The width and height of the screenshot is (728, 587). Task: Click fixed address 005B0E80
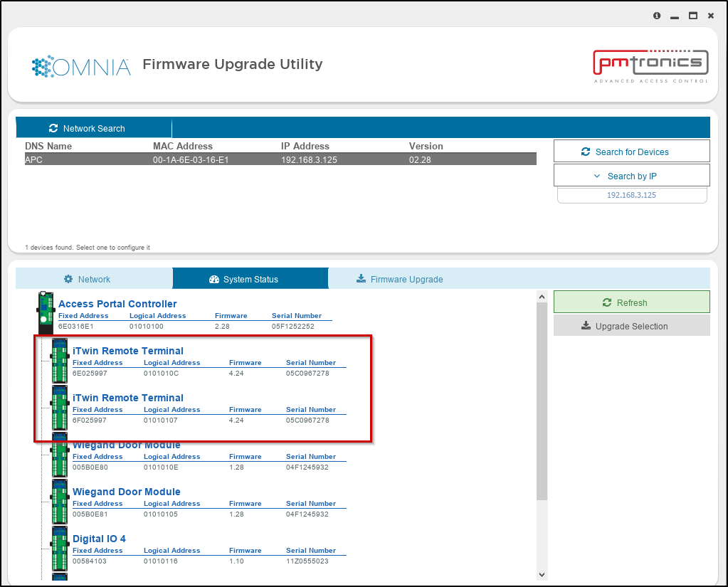pyautogui.click(x=90, y=467)
